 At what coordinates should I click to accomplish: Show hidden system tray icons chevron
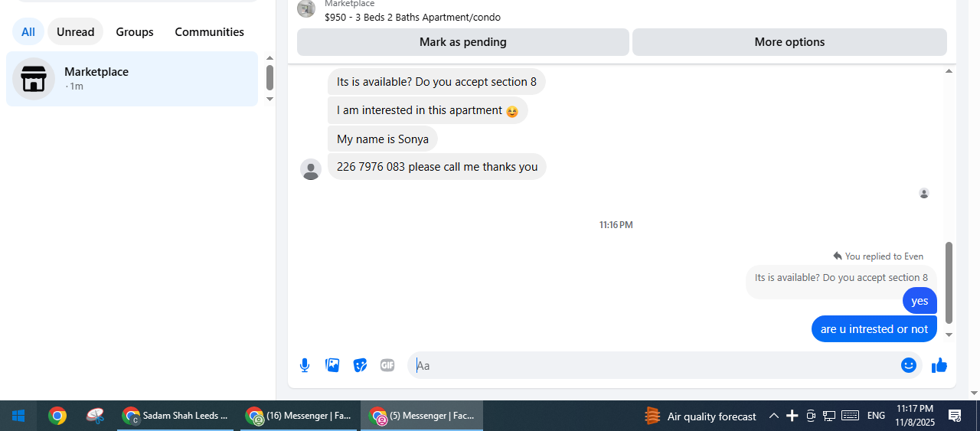point(773,416)
